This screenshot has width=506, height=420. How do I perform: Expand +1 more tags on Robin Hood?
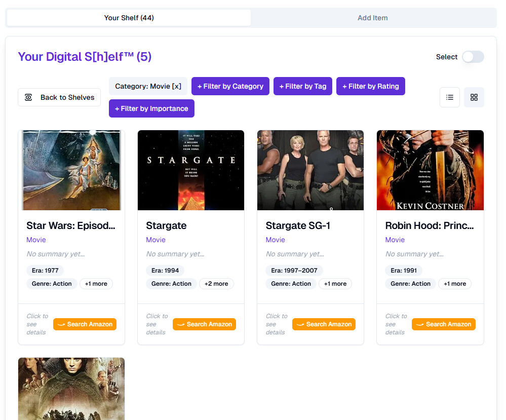(455, 284)
